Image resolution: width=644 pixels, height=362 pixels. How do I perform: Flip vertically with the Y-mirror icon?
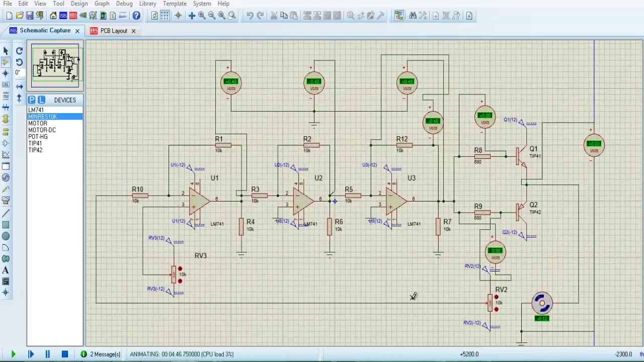click(19, 98)
